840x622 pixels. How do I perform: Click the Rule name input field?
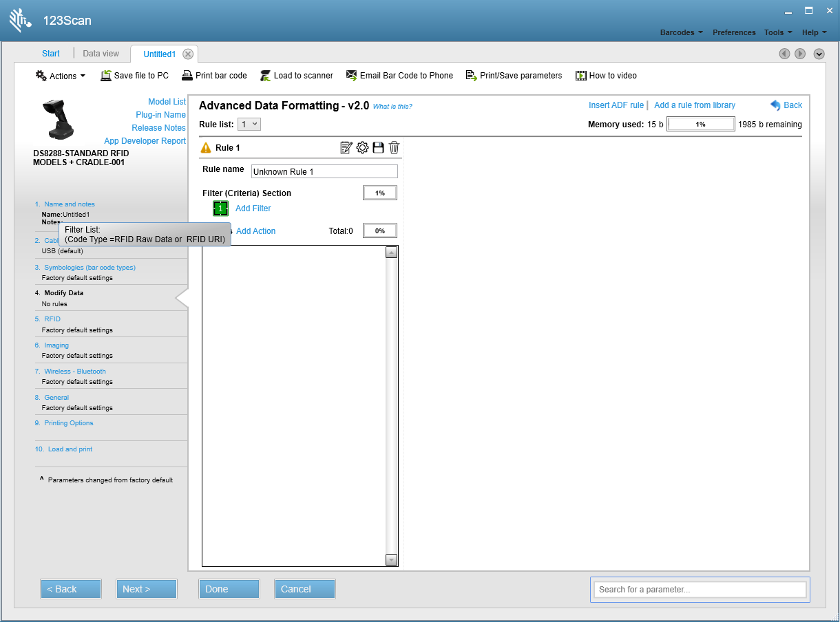point(324,171)
